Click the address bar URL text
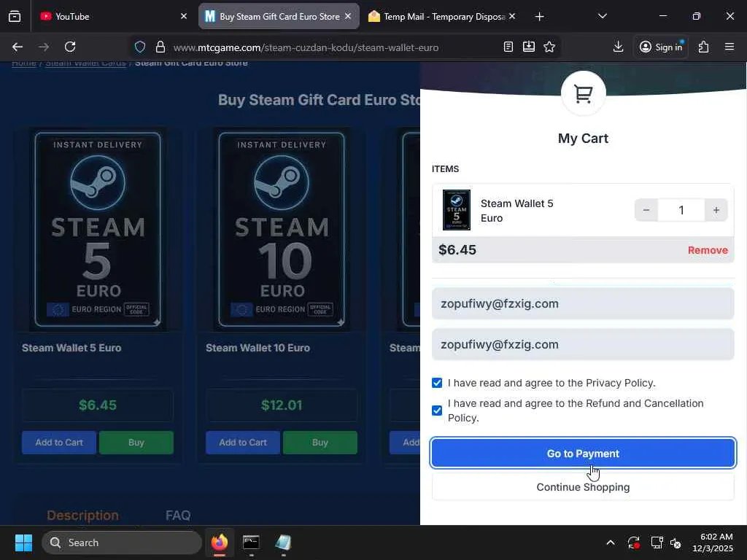Image resolution: width=747 pixels, height=560 pixels. point(306,47)
